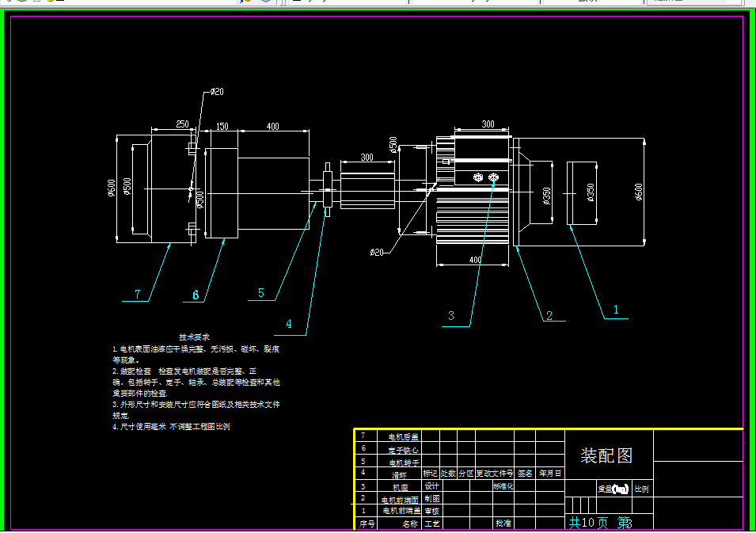Select cyan callout number 2 label
Screen dimensions: 756x533
click(x=549, y=316)
